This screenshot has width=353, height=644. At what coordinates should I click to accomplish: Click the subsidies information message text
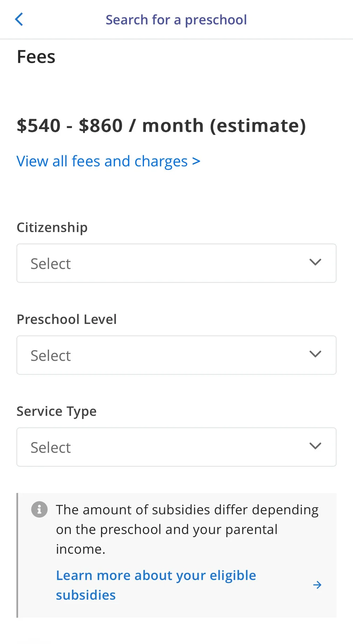click(187, 529)
